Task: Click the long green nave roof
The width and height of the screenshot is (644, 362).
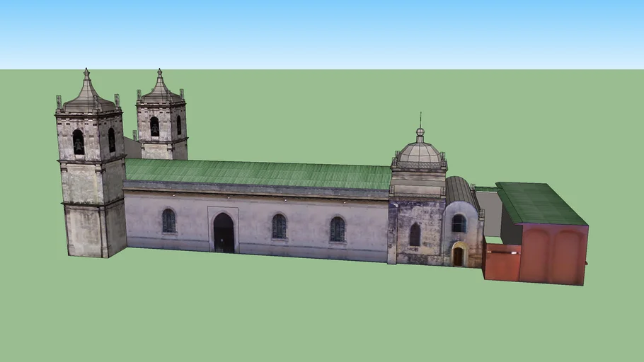Action: click(258, 174)
